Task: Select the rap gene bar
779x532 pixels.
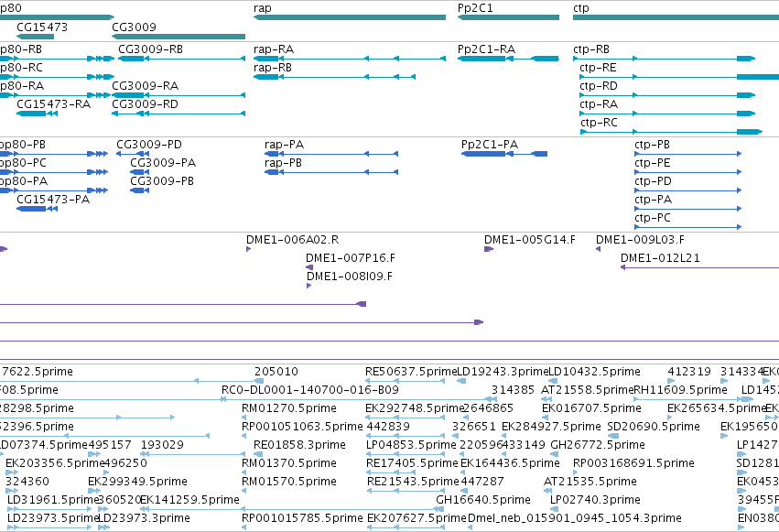Action: pos(350,17)
